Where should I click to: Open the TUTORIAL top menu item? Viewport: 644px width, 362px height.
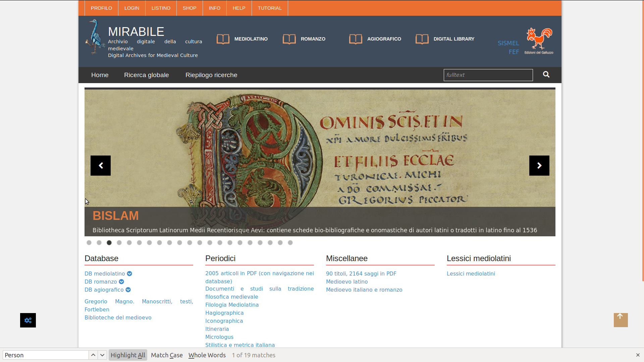(269, 8)
